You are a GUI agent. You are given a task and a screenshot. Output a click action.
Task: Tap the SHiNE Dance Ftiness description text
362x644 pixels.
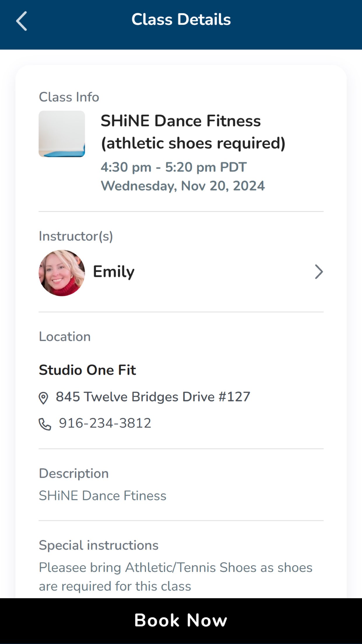pos(103,496)
